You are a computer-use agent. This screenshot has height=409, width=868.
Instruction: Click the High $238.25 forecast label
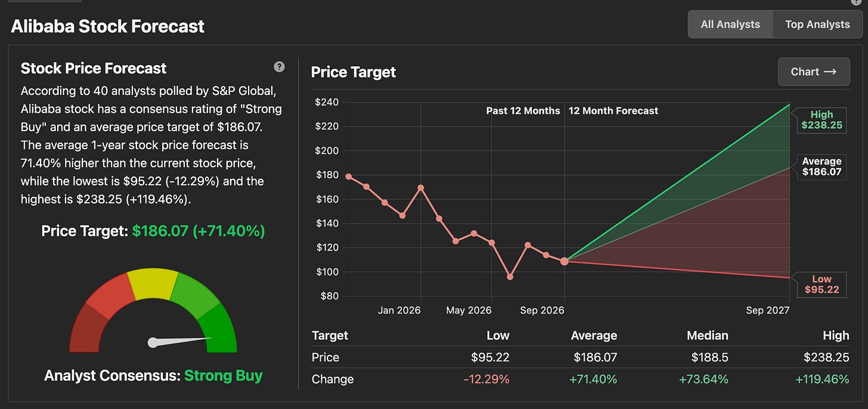pyautogui.click(x=821, y=120)
